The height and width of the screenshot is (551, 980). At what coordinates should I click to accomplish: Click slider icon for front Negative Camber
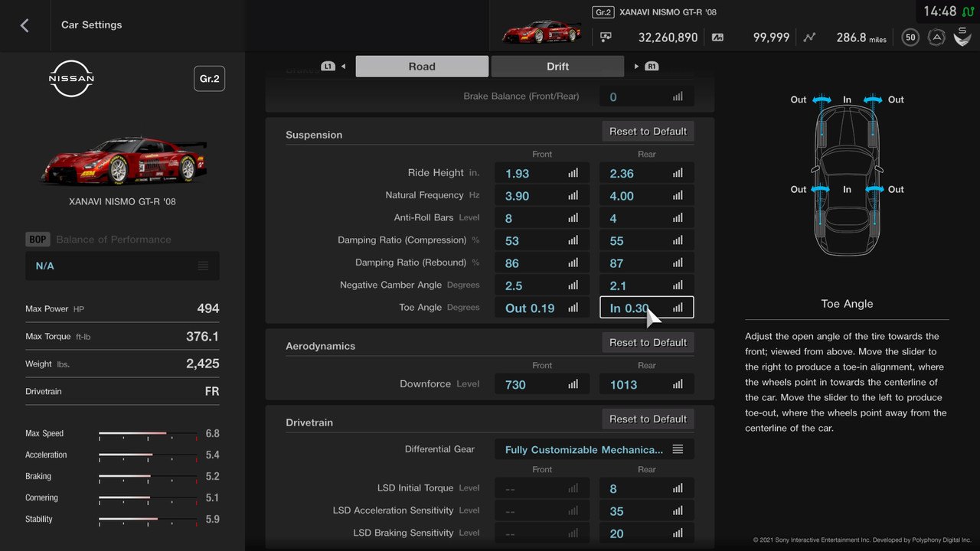pyautogui.click(x=573, y=285)
